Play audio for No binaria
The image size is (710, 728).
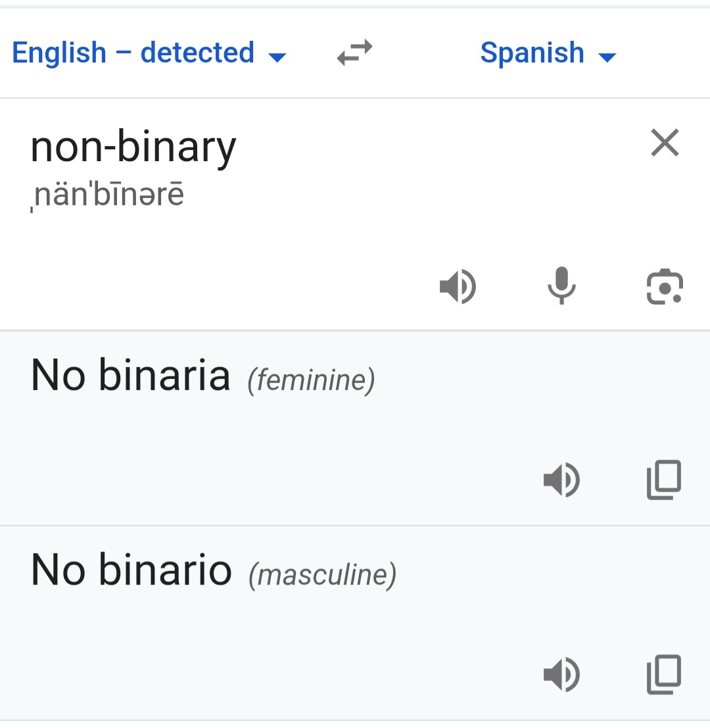click(x=561, y=480)
